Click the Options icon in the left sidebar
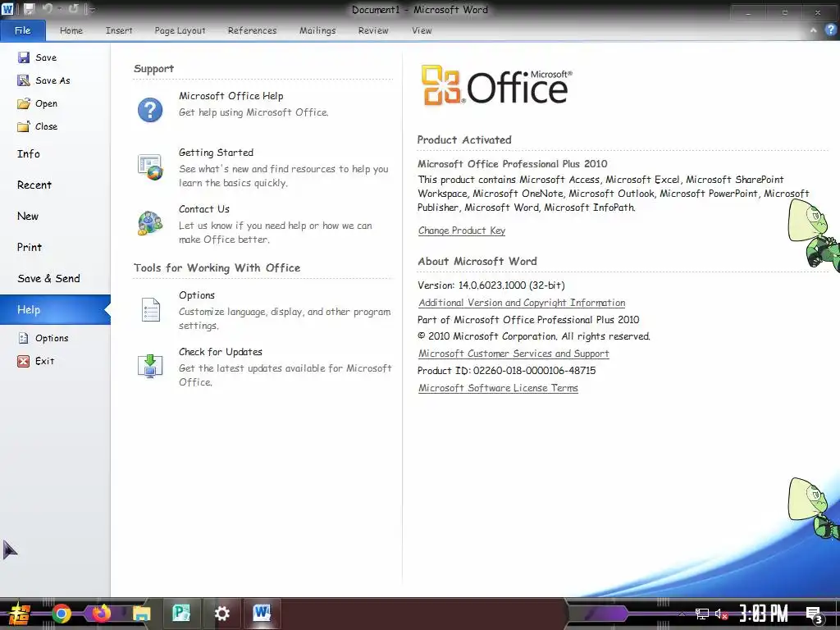 pyautogui.click(x=24, y=338)
